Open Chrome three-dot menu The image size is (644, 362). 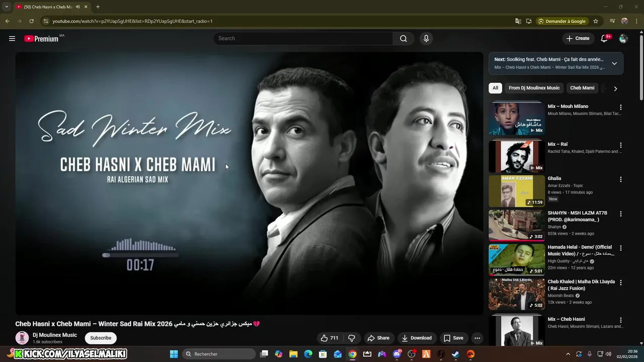[637, 21]
